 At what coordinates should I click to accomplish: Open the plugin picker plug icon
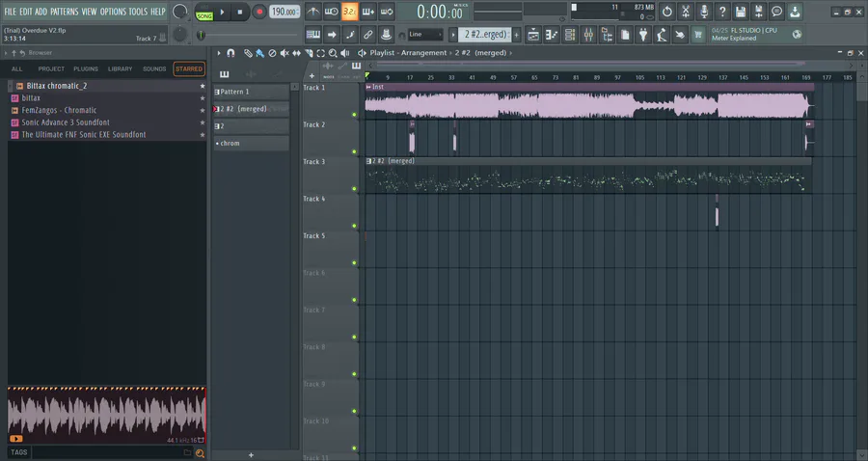[643, 35]
